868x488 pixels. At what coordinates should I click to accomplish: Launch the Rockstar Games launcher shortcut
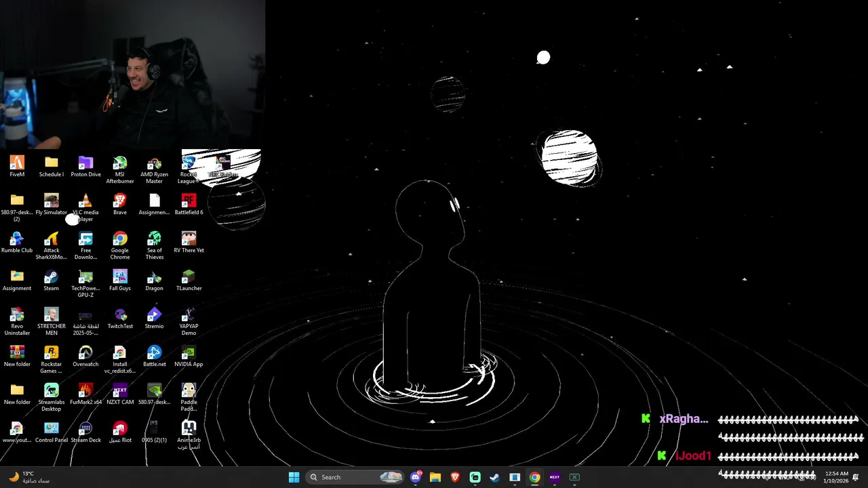52,360
